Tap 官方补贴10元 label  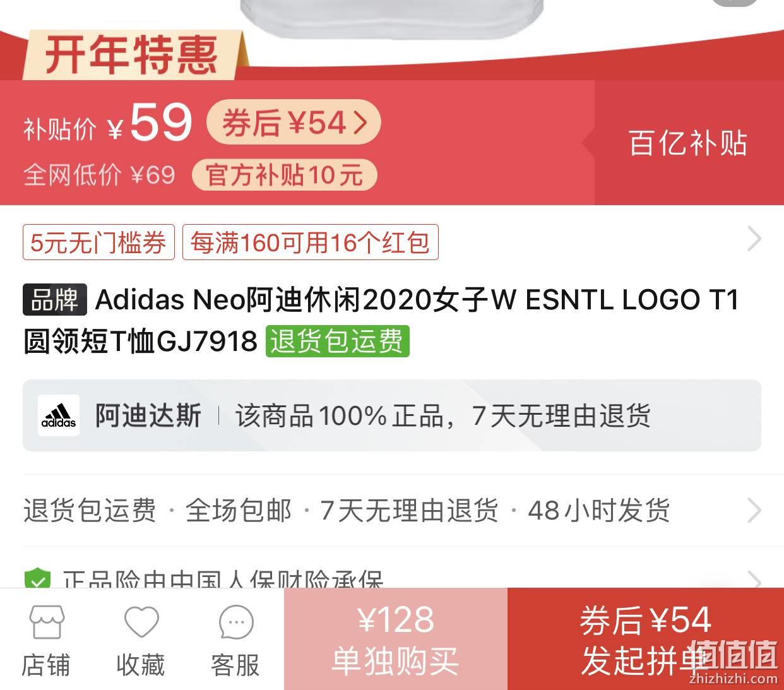[x=285, y=175]
